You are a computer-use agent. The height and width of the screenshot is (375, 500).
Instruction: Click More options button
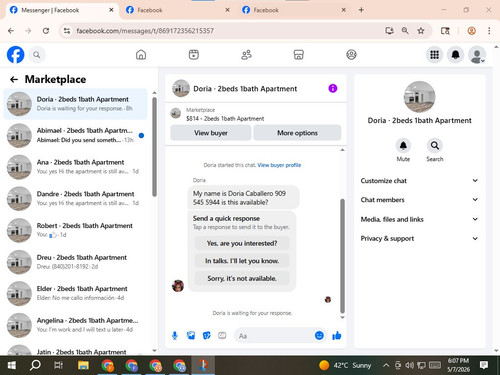coord(297,133)
